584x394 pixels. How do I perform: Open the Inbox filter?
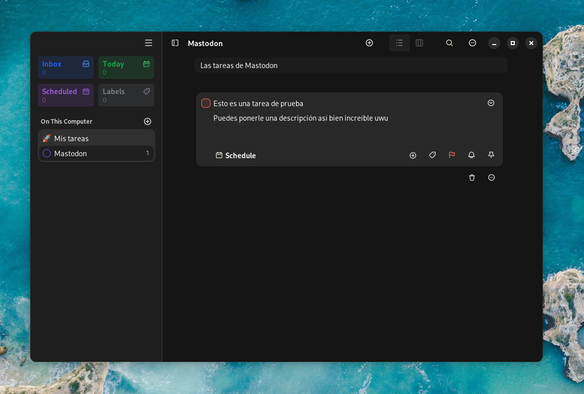[x=66, y=67]
